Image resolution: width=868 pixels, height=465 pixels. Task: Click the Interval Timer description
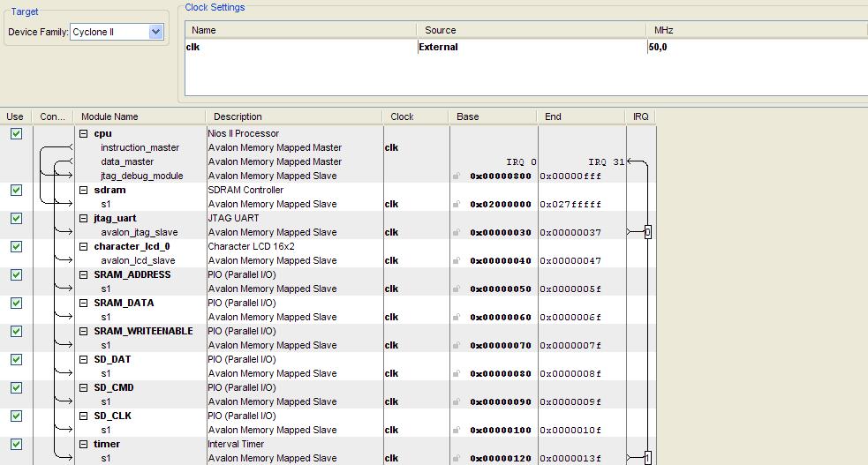pyautogui.click(x=236, y=444)
